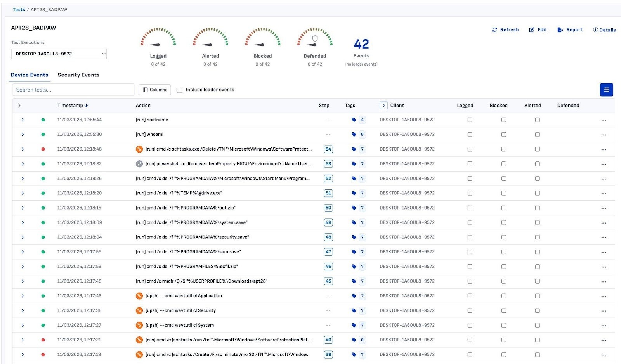Expand the Client column toggle arrow
The image size is (621, 364).
coord(383,106)
